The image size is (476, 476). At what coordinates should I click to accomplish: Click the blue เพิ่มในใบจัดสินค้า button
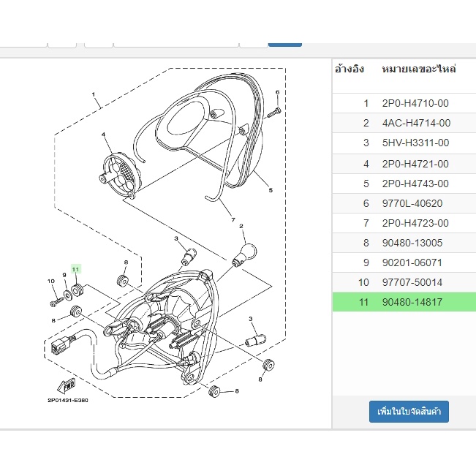[409, 412]
